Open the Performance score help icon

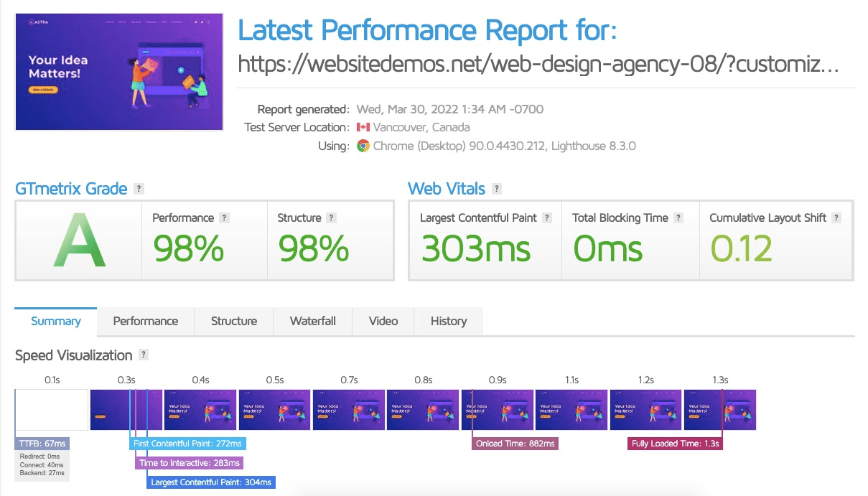(x=224, y=218)
